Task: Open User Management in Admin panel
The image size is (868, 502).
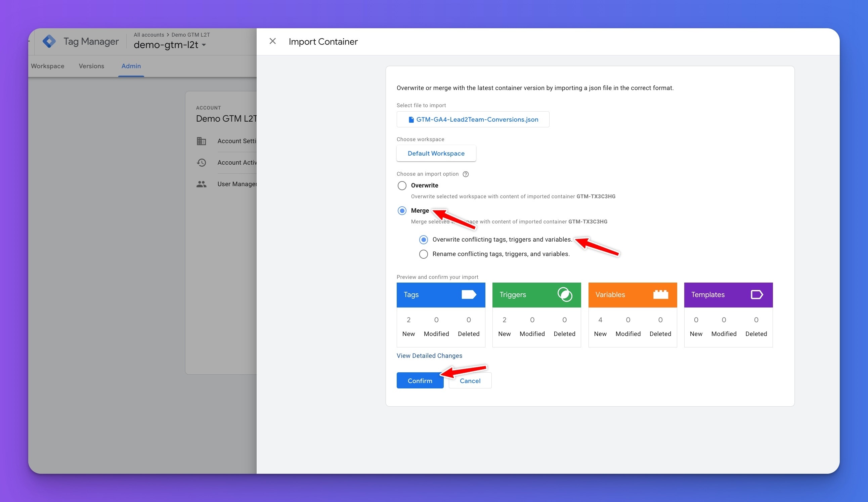Action: (236, 184)
